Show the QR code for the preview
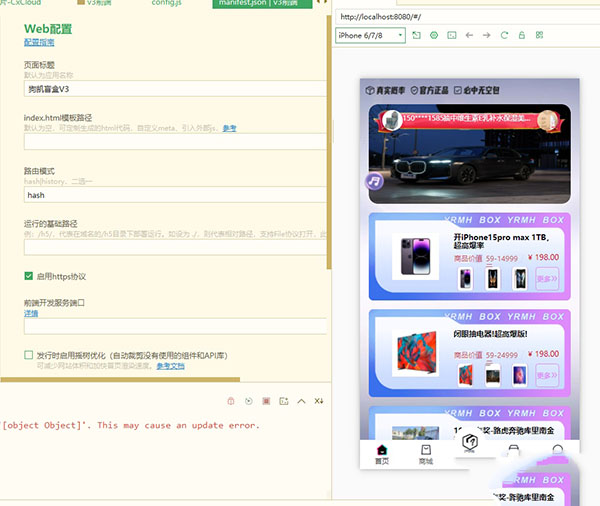 (540, 35)
